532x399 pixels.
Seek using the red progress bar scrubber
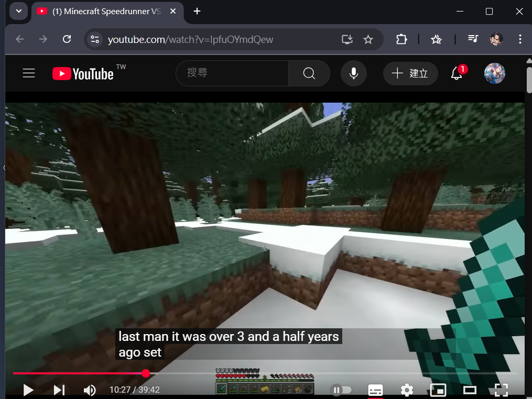tap(146, 373)
